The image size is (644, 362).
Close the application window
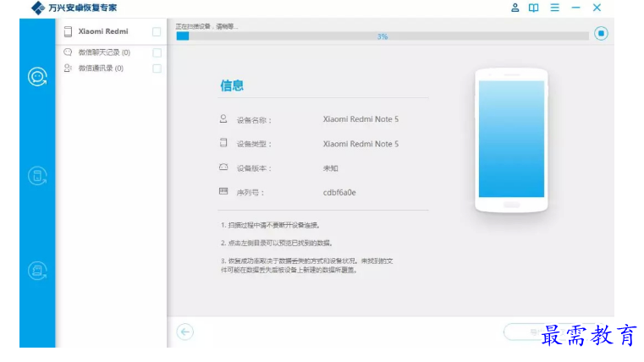597,8
